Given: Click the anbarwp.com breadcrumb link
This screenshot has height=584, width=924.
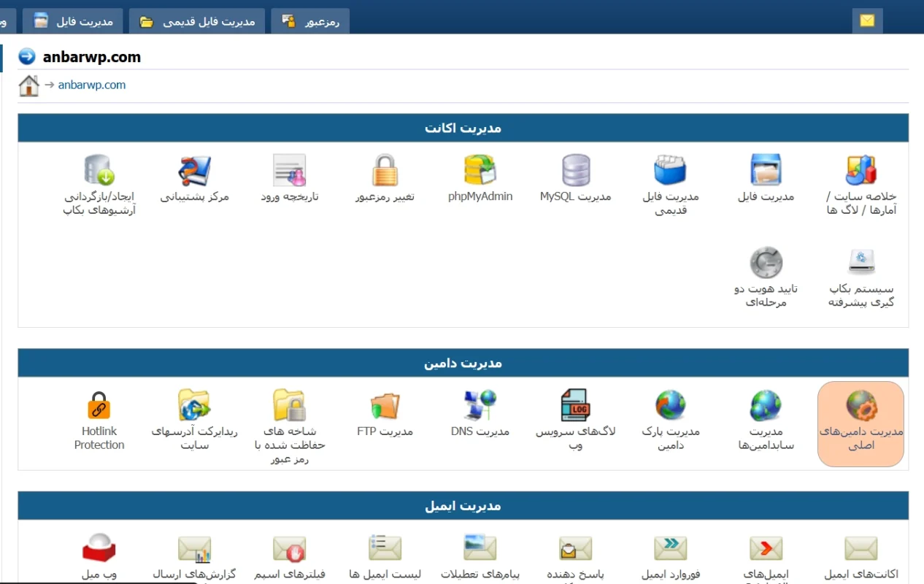Looking at the screenshot, I should point(92,85).
